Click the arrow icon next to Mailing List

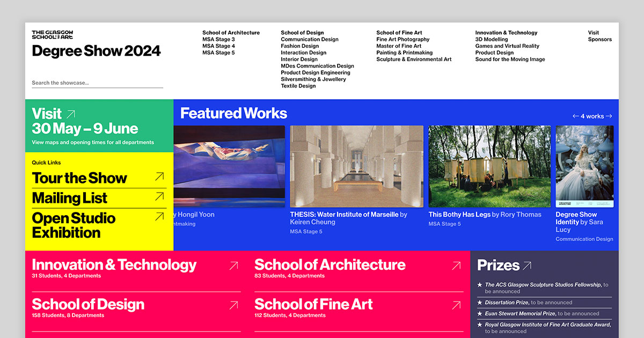point(159,197)
